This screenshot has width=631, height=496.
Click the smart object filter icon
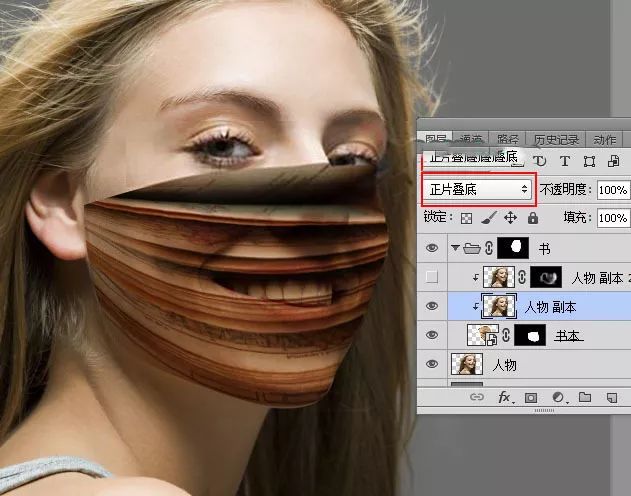click(x=614, y=161)
